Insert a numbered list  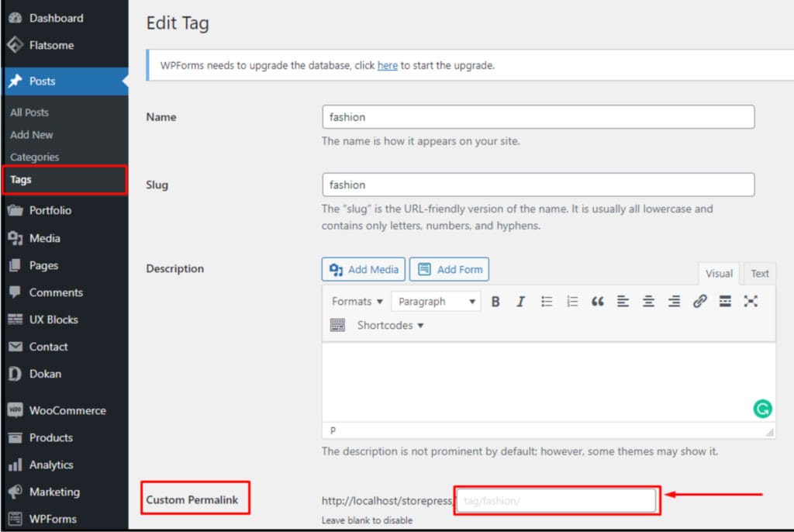pyautogui.click(x=571, y=302)
